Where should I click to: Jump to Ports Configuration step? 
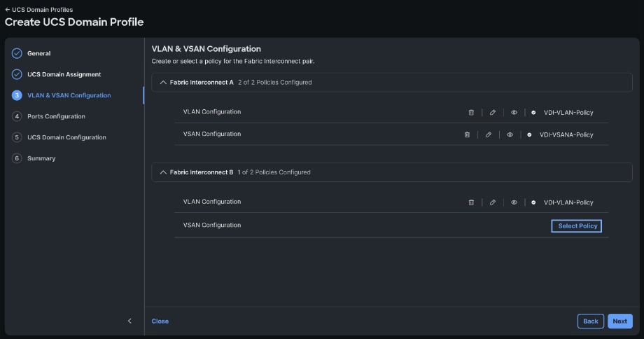pos(56,116)
